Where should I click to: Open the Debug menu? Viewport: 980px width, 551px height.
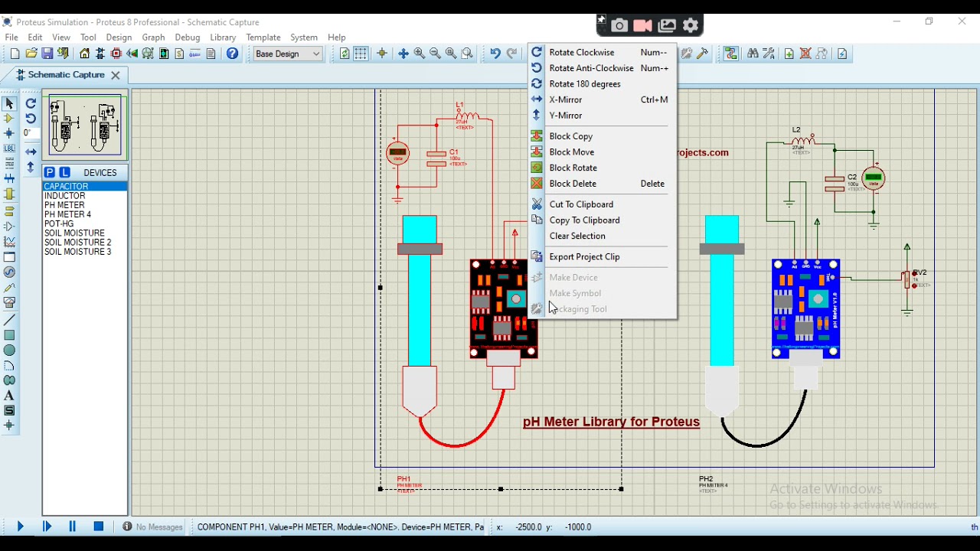pos(188,37)
